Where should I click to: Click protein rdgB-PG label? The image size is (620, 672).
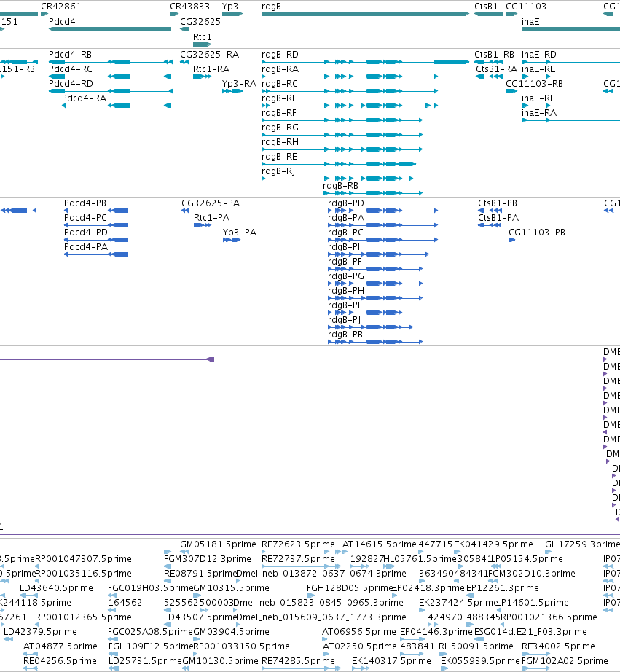pos(346,276)
